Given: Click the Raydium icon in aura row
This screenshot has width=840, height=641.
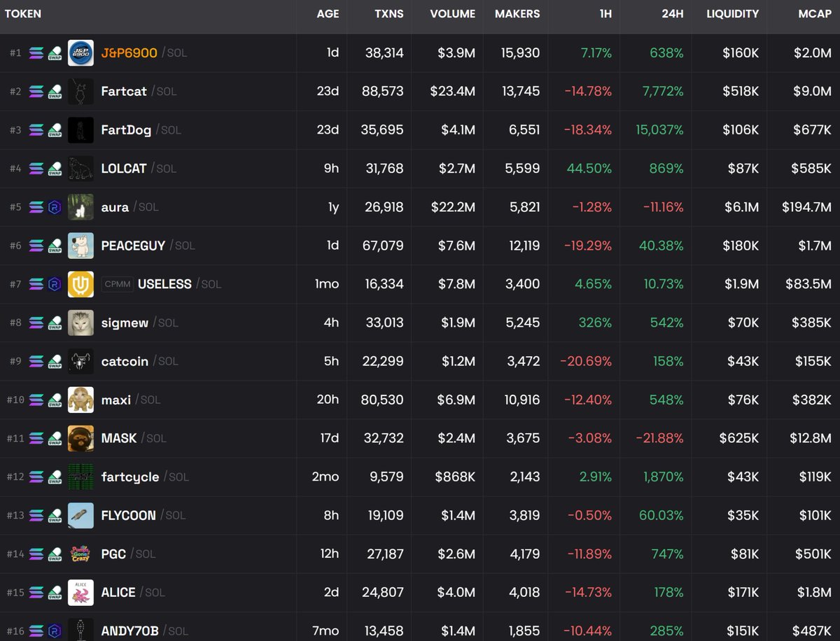Looking at the screenshot, I should coord(55,207).
